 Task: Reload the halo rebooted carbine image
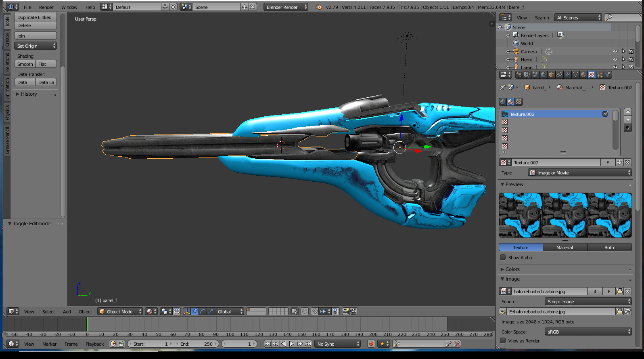[627, 311]
